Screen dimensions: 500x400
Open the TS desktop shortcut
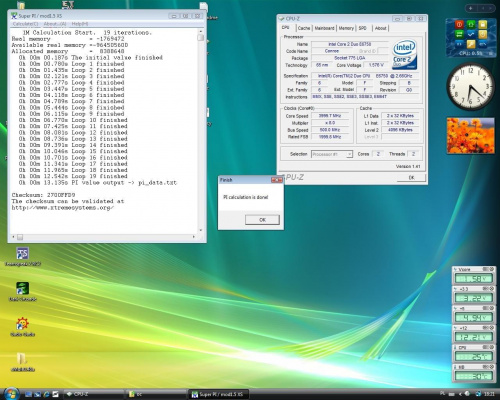[23, 257]
